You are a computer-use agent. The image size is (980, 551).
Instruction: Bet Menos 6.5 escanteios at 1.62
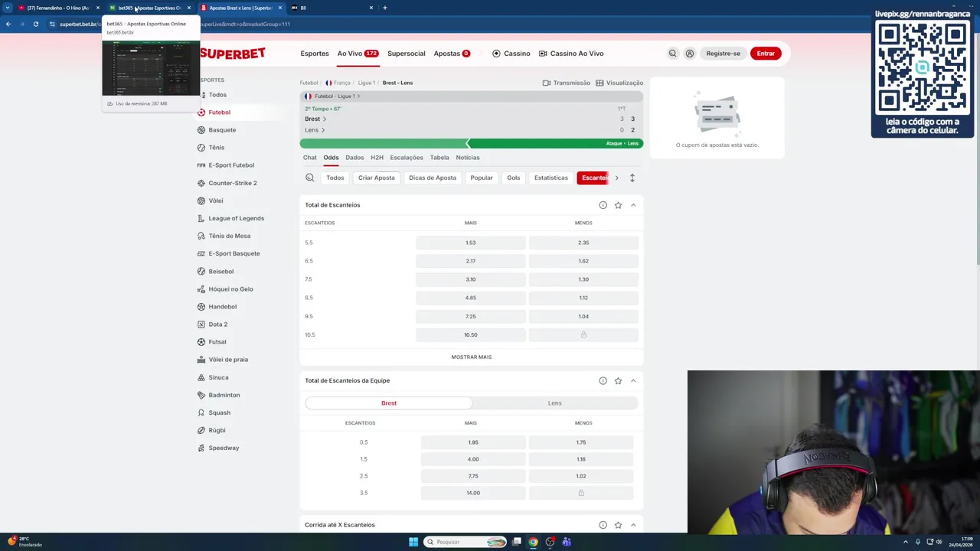click(583, 261)
